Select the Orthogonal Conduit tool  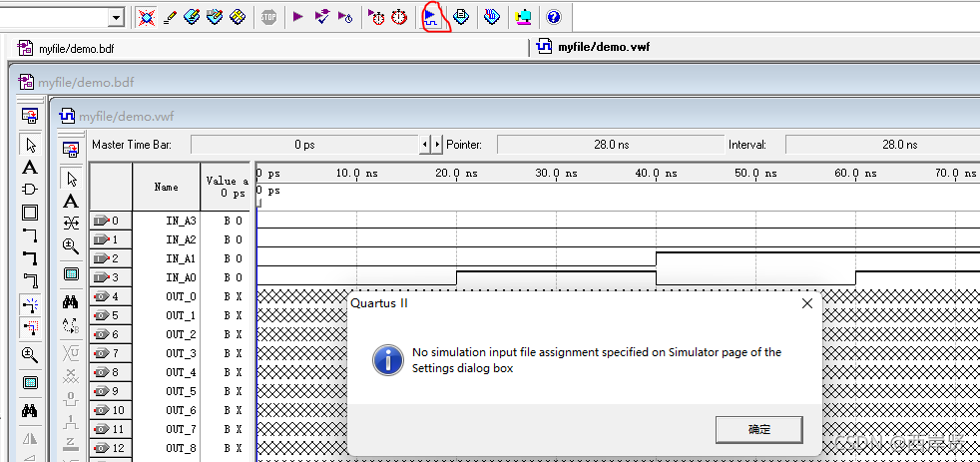click(x=29, y=280)
